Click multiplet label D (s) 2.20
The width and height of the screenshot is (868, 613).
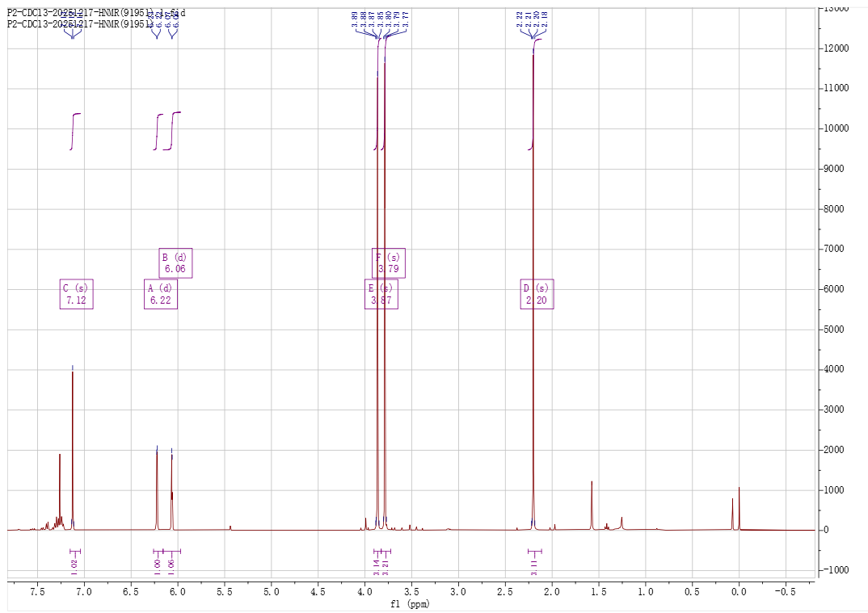(x=536, y=294)
